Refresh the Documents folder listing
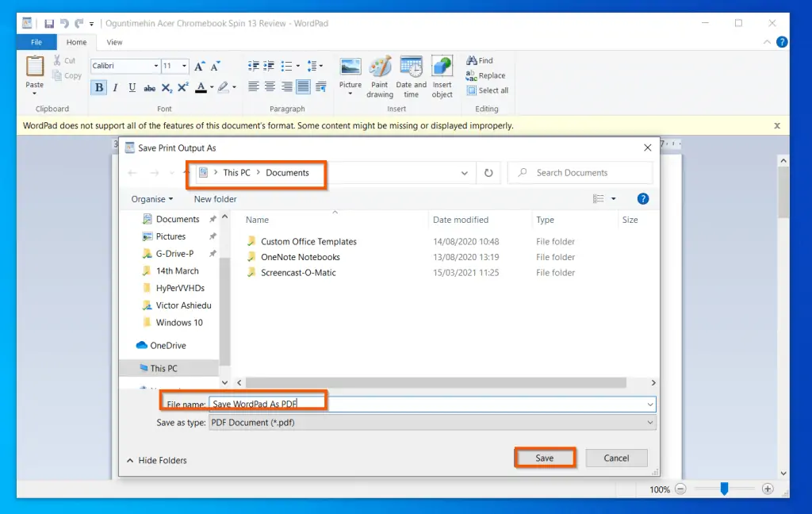The width and height of the screenshot is (812, 514). [488, 173]
